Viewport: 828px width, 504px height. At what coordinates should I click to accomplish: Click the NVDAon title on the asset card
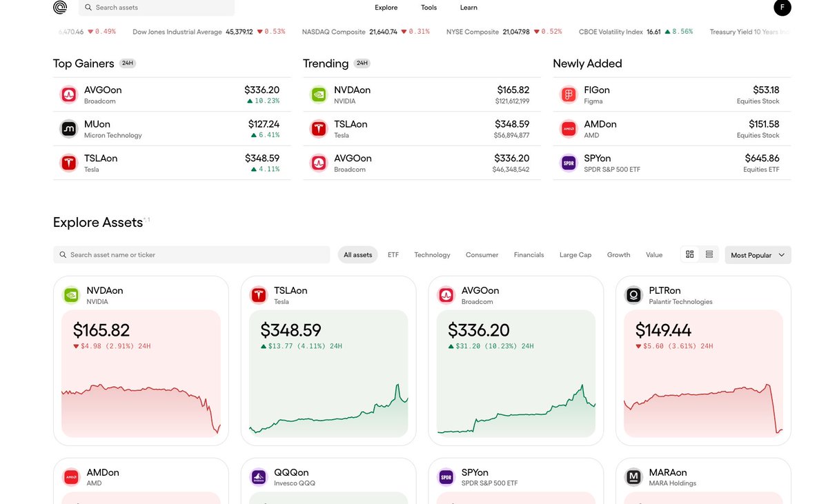pyautogui.click(x=105, y=291)
